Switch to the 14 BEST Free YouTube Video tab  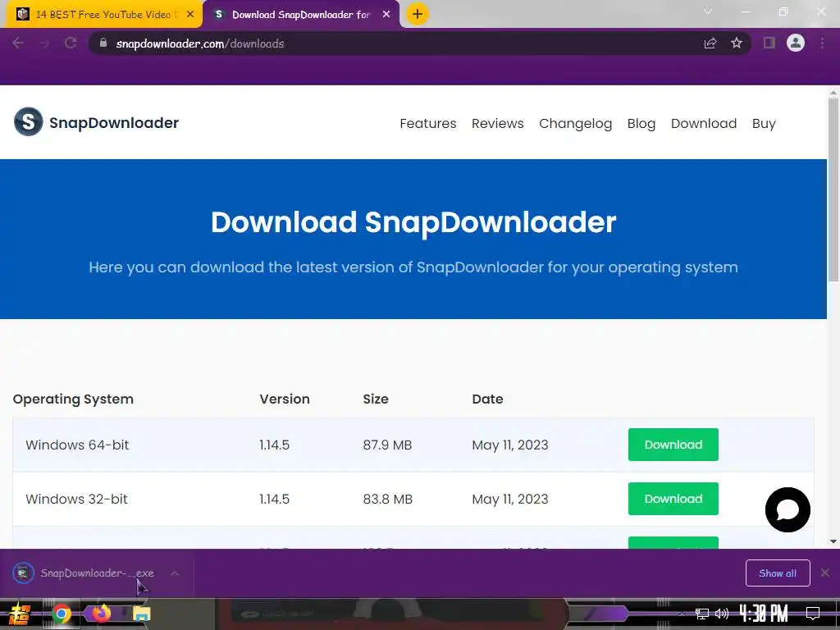point(103,15)
